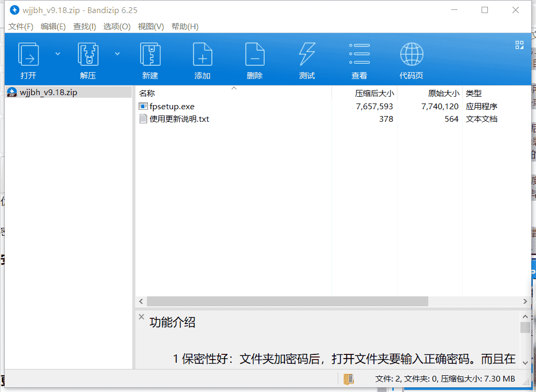Click the 解压 (Extract) toolbar icon
The height and width of the screenshot is (392, 536).
click(x=88, y=54)
